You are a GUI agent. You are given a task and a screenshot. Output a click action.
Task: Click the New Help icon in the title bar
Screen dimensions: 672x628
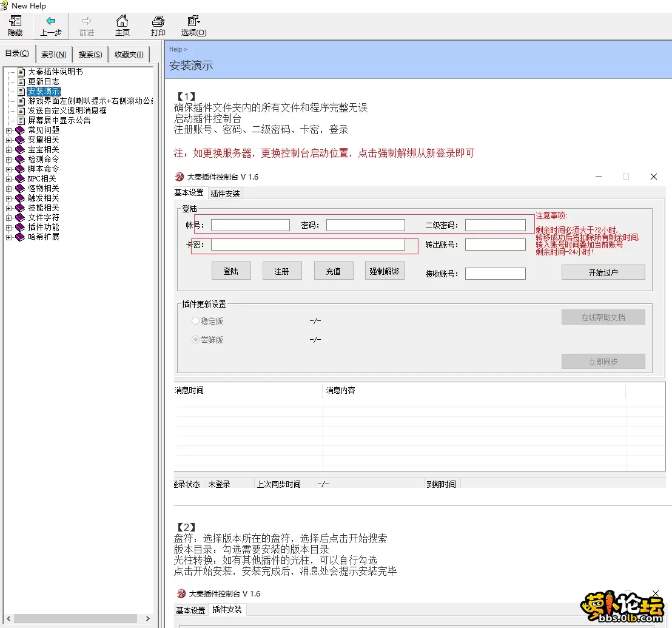[x=5, y=5]
